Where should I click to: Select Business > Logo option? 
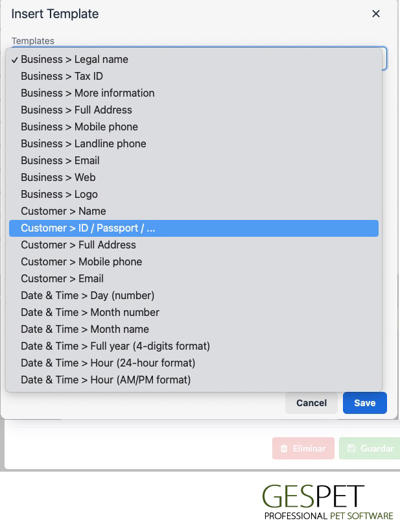pyautogui.click(x=194, y=195)
